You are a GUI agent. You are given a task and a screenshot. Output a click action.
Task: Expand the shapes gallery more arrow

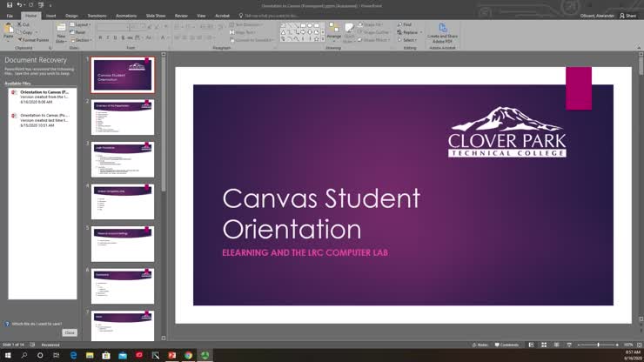(x=323, y=39)
